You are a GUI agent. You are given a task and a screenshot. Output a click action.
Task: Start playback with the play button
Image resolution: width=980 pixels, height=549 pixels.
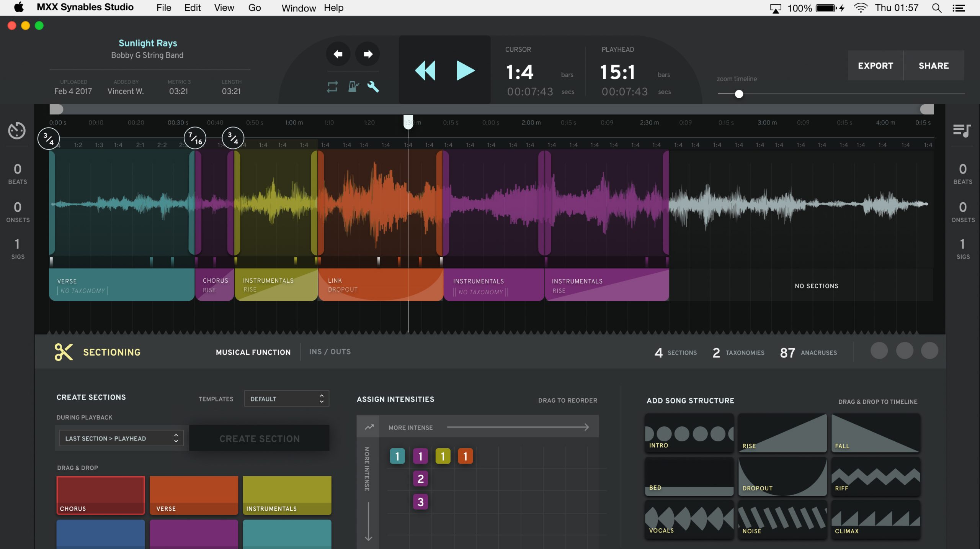[x=465, y=70]
